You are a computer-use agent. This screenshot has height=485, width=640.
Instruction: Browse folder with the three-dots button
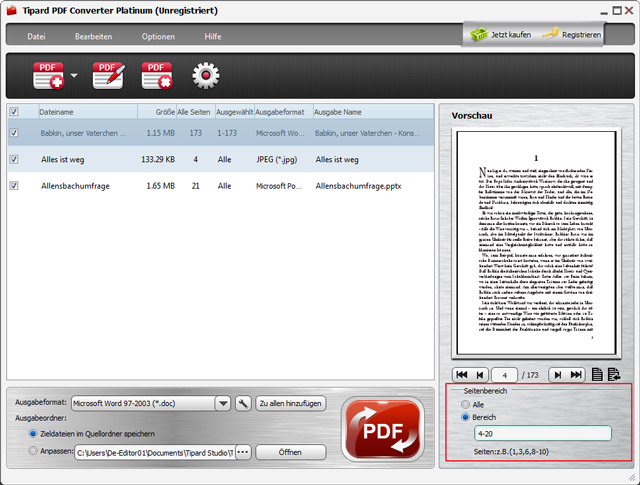[243, 452]
